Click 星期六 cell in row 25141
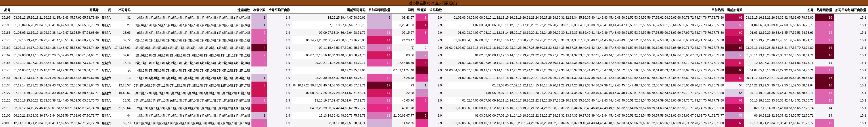868x127 pixels. pos(106,78)
